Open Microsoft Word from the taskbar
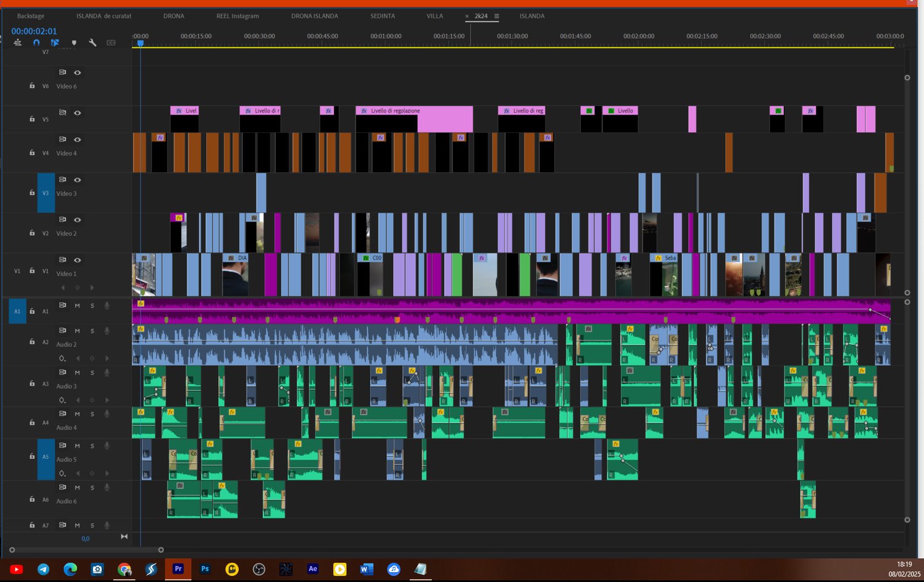 tap(367, 569)
